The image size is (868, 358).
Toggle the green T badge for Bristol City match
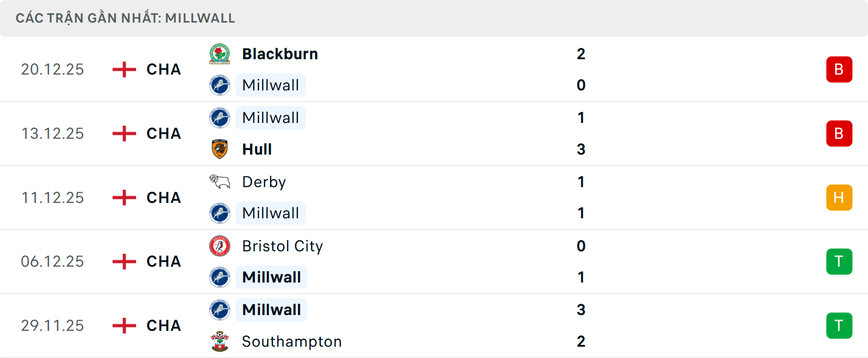click(x=839, y=261)
